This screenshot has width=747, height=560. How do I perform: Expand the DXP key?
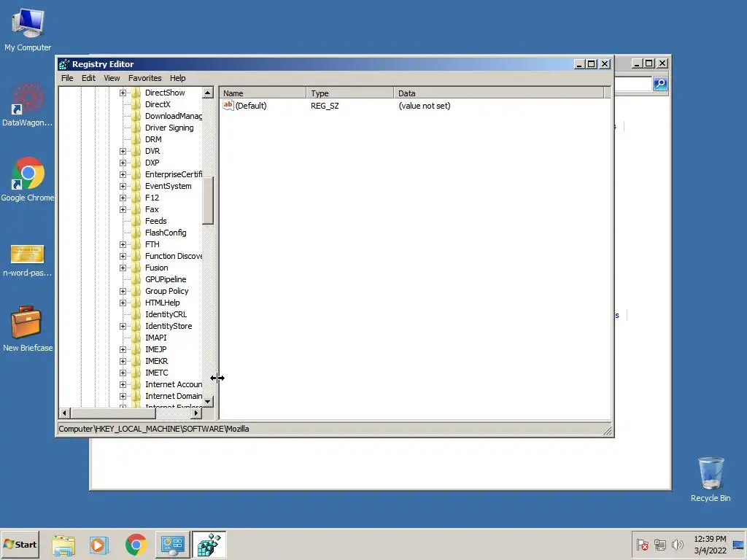123,163
